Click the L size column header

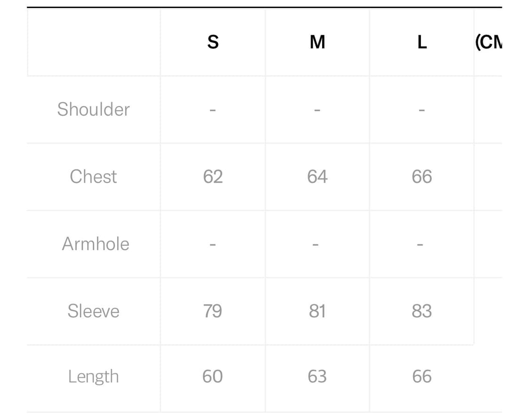[x=422, y=42]
